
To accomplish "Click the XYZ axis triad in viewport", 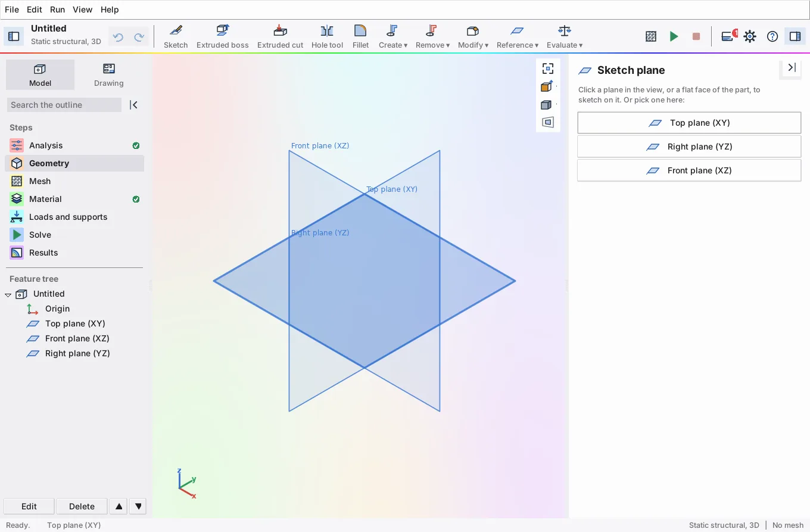I will click(x=187, y=483).
